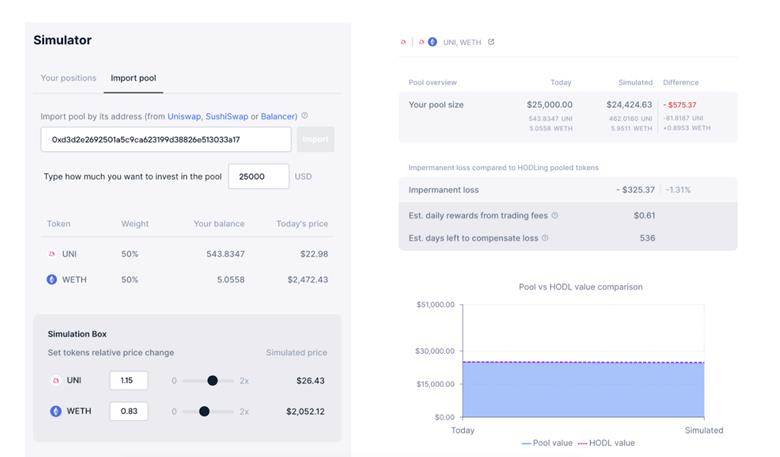Edit the 25000 USD investment amount field

(x=259, y=177)
